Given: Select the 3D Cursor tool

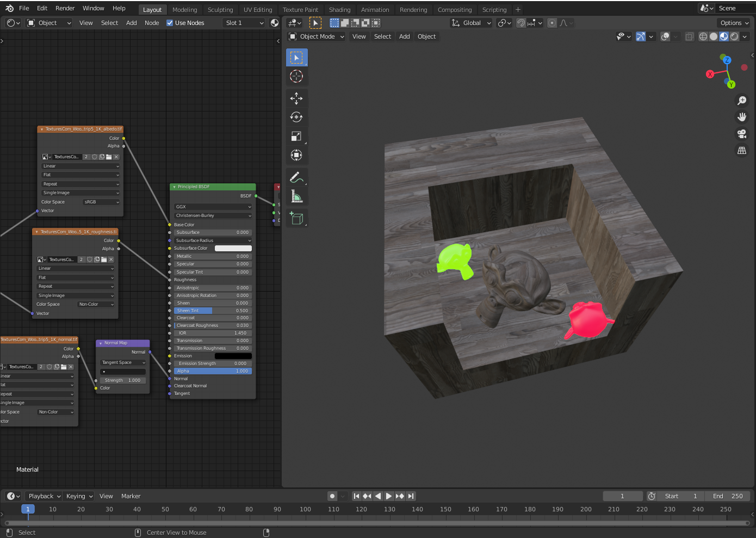Looking at the screenshot, I should (296, 76).
